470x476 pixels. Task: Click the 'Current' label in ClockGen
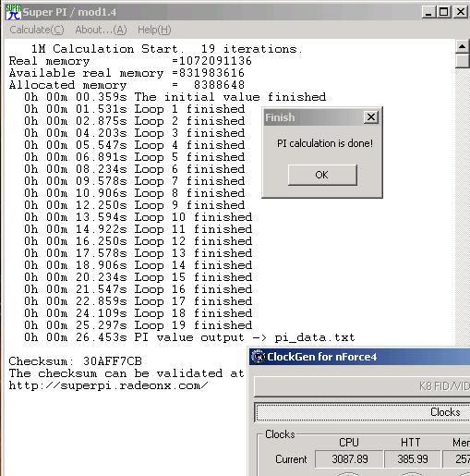(x=291, y=459)
